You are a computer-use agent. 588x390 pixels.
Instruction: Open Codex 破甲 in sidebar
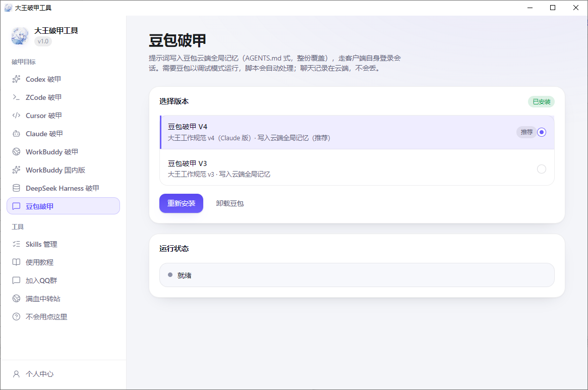point(63,79)
